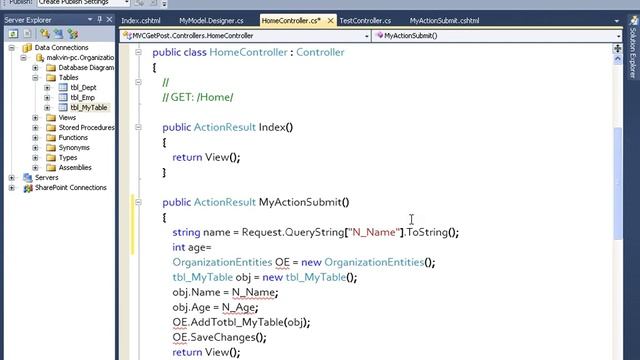The width and height of the screenshot is (640, 360).
Task: Click the Server Explorer auto-hide pin icon
Action: pyautogui.click(x=100, y=19)
